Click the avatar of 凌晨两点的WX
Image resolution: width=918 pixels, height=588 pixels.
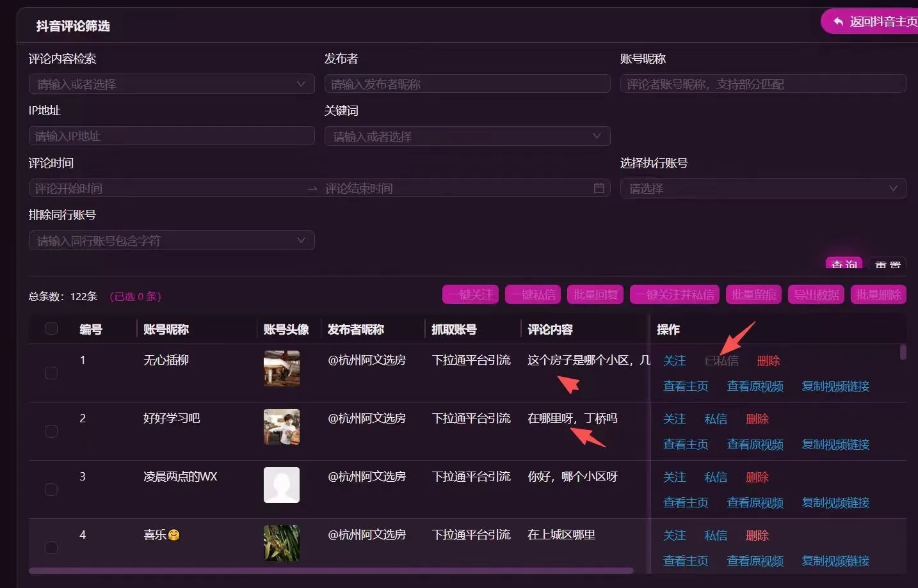(282, 485)
